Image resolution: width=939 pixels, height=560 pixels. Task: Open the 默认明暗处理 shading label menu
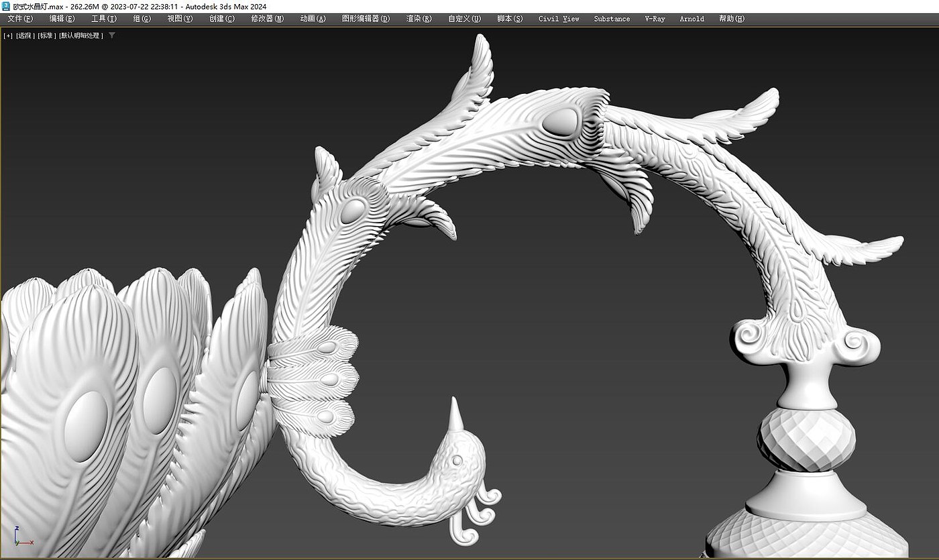(80, 36)
